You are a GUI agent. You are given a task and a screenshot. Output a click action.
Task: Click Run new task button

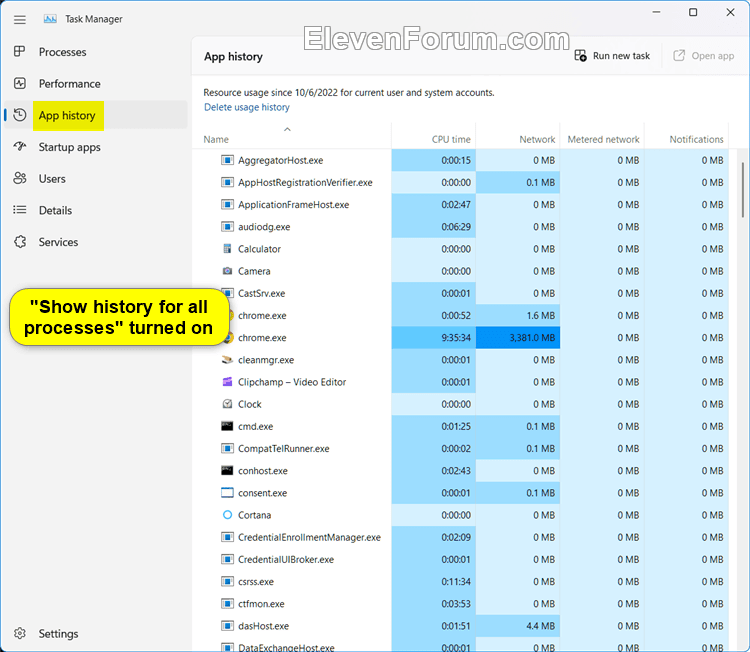(x=612, y=55)
